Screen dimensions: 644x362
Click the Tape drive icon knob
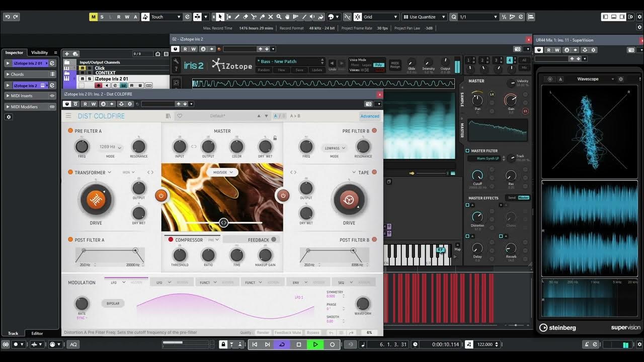click(x=349, y=200)
